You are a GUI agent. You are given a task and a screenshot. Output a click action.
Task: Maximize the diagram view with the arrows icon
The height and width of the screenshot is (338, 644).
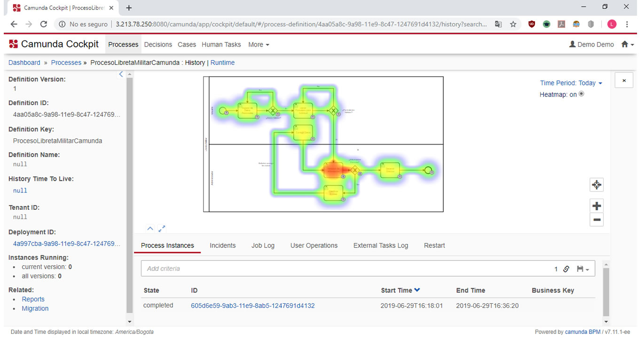tap(162, 229)
